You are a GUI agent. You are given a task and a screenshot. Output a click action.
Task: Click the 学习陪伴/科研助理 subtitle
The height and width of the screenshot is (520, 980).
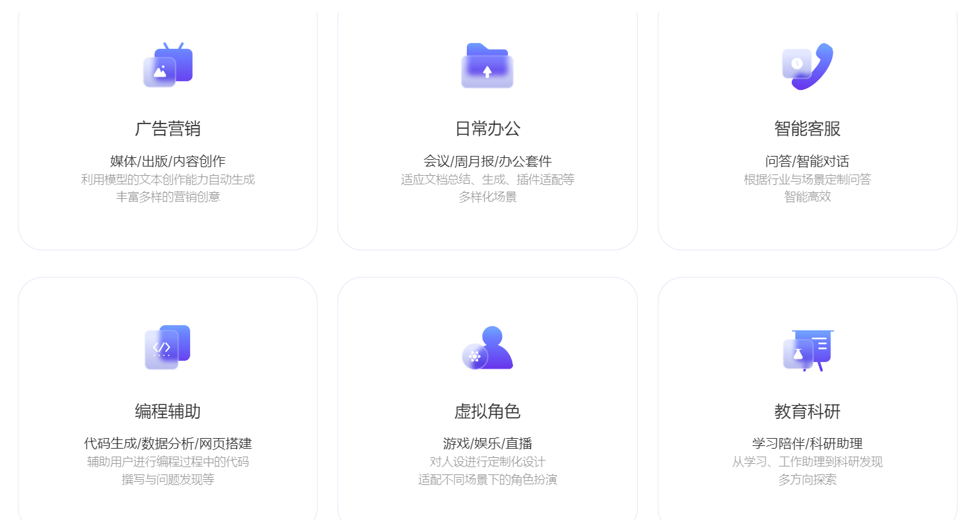(807, 443)
